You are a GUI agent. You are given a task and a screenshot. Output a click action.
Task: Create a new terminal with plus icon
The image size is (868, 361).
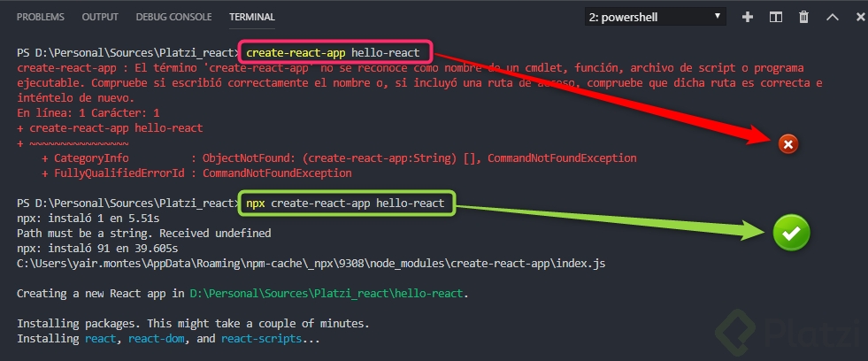[748, 17]
